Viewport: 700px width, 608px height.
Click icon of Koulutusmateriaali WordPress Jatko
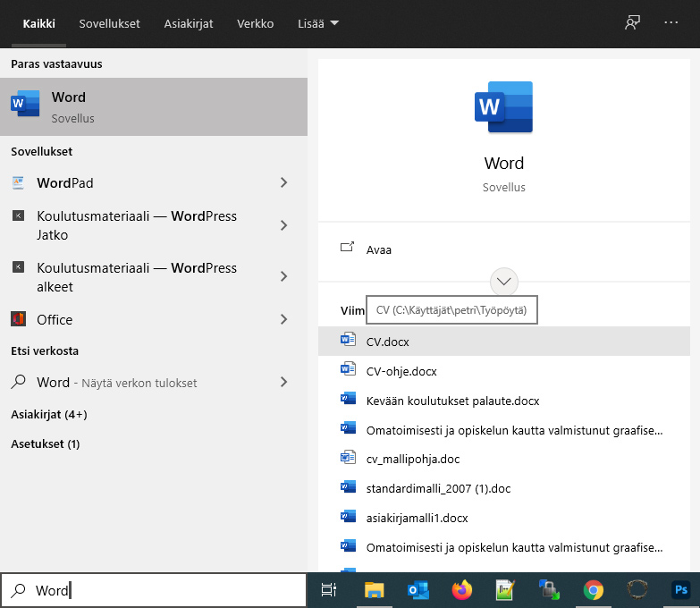click(x=18, y=216)
